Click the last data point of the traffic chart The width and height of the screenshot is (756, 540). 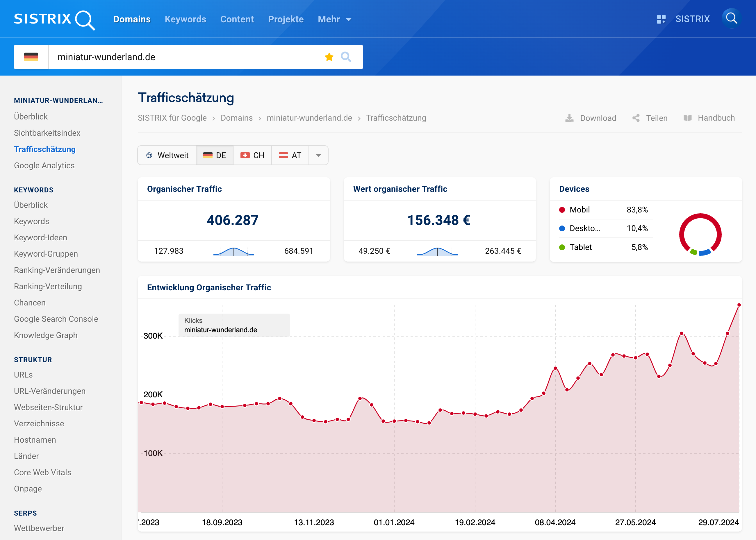739,305
